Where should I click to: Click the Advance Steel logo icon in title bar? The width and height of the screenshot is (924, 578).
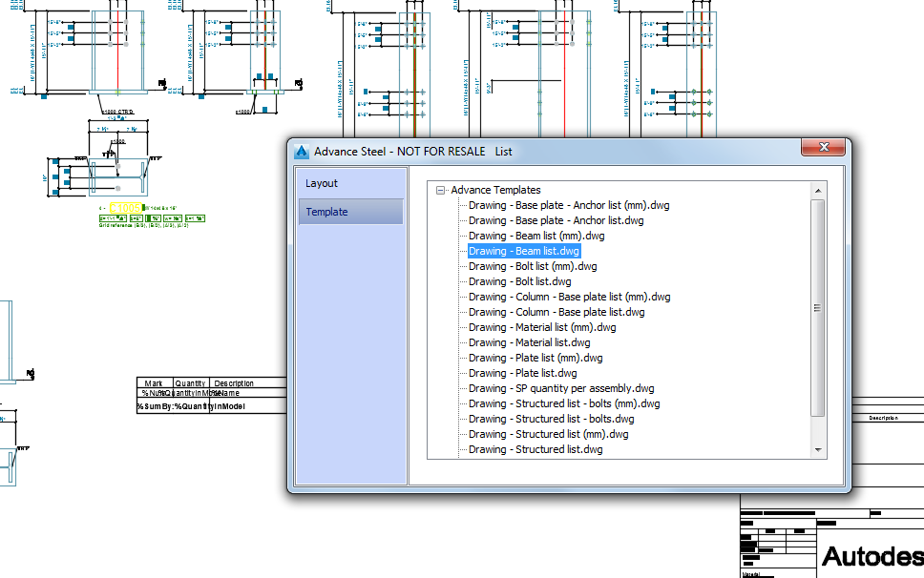pos(302,152)
